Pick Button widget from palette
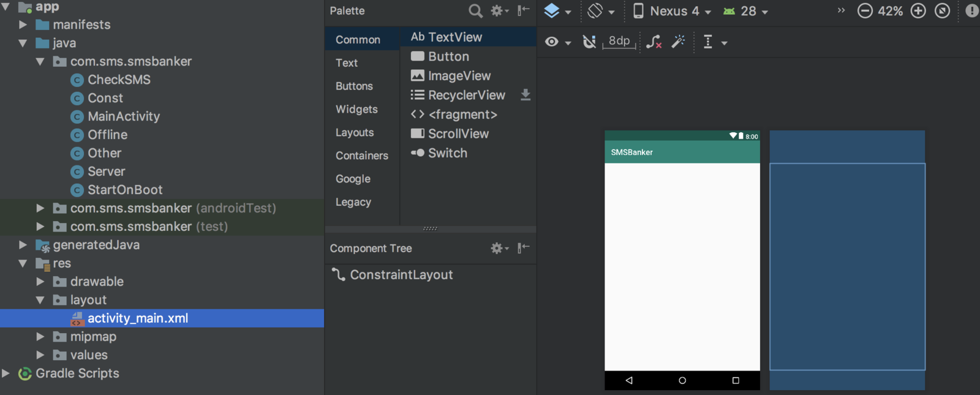Screen dimensions: 980x395 468,56
